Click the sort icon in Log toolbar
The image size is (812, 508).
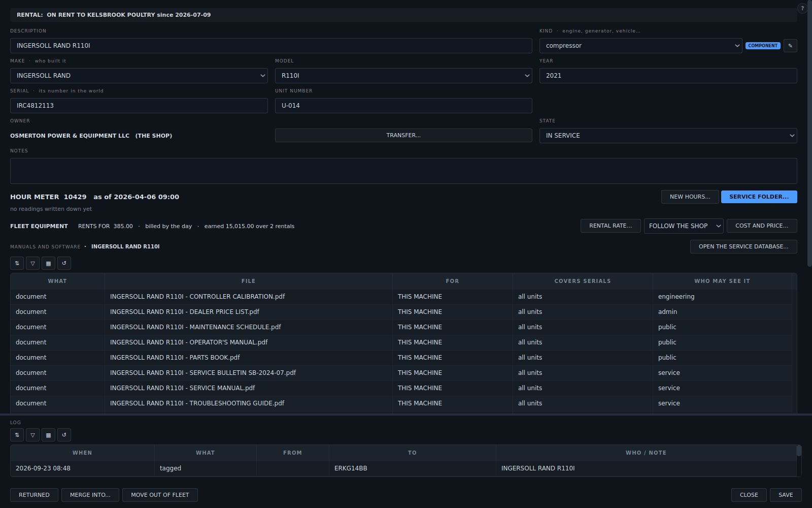click(x=17, y=435)
